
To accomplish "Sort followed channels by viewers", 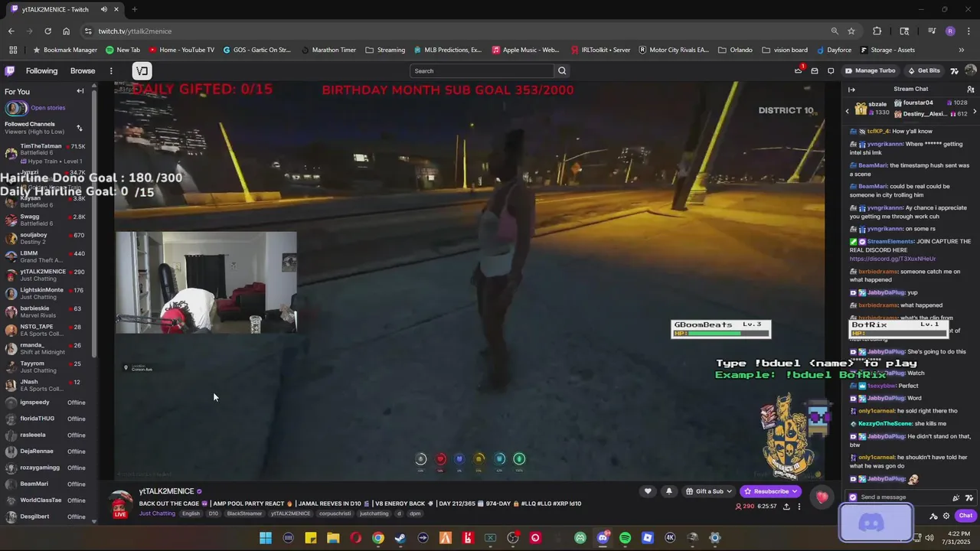I will tap(79, 128).
